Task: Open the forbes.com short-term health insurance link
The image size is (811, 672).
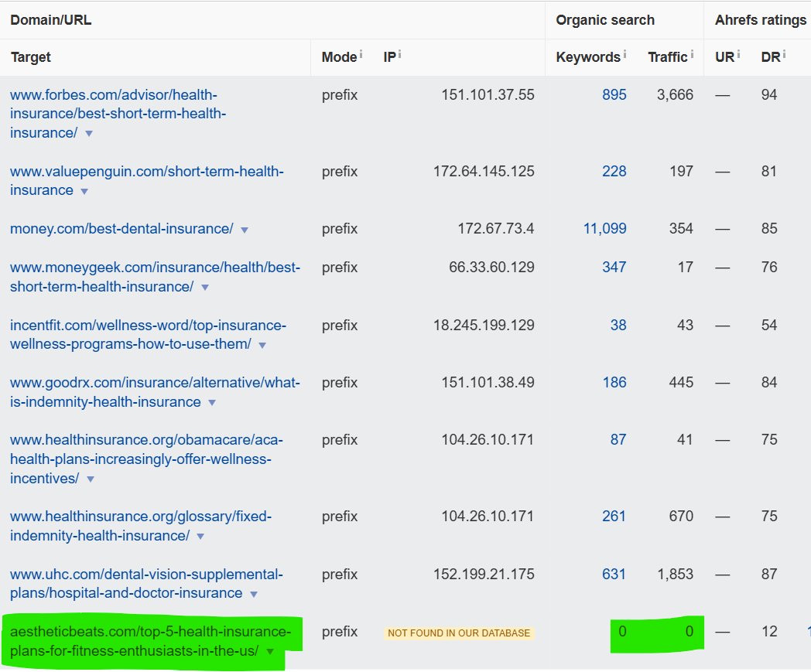Action: [x=118, y=114]
